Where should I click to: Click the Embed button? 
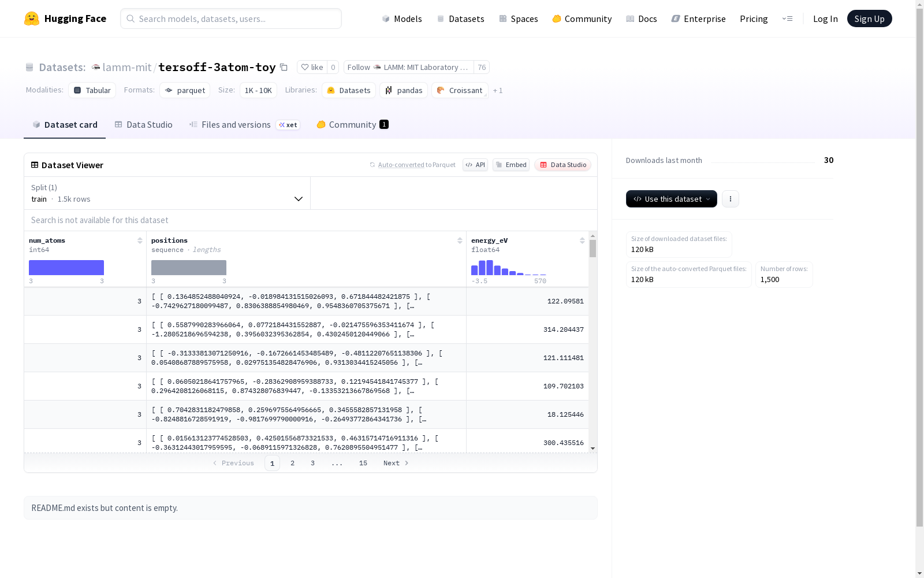(511, 165)
